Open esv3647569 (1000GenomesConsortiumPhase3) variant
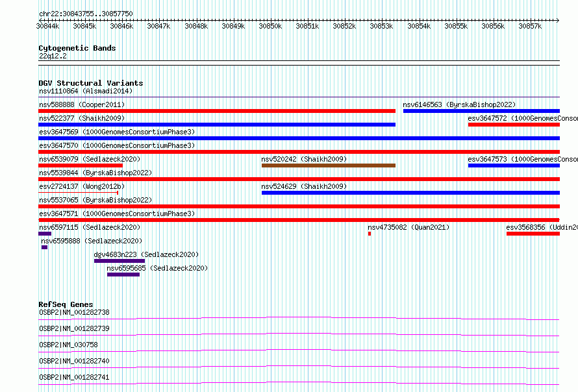 pos(117,132)
